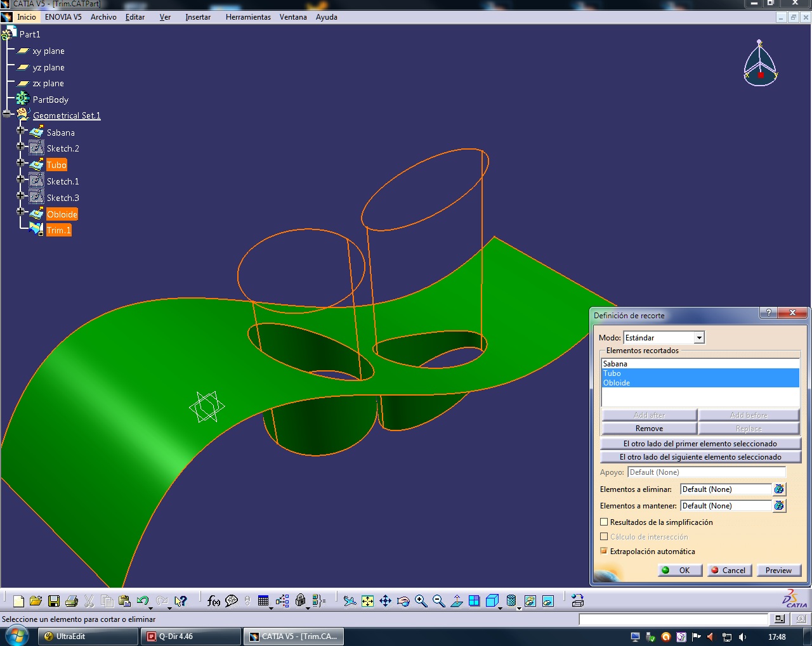
Task: Open the Herramientas menu
Action: coord(248,17)
